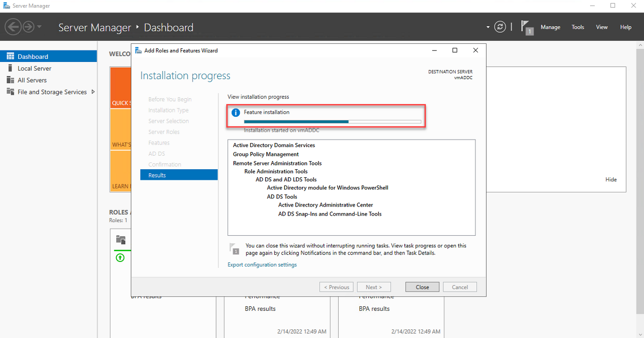The height and width of the screenshot is (338, 644).
Task: Open the Tools menu
Action: pyautogui.click(x=578, y=27)
